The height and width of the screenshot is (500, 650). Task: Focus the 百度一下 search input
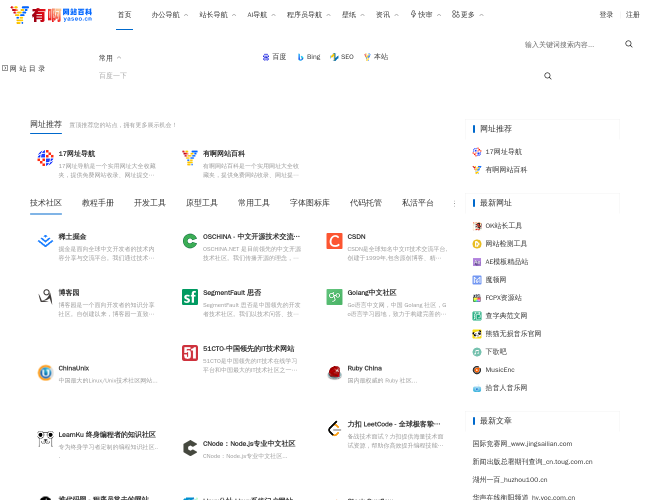317,76
